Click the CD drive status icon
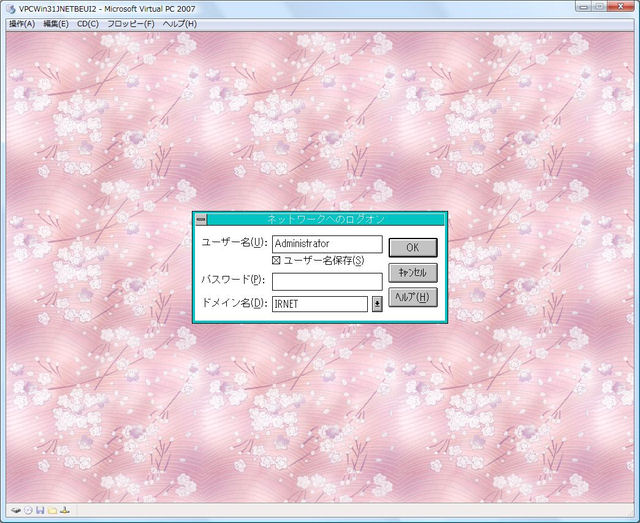This screenshot has height=523, width=640. 28,510
